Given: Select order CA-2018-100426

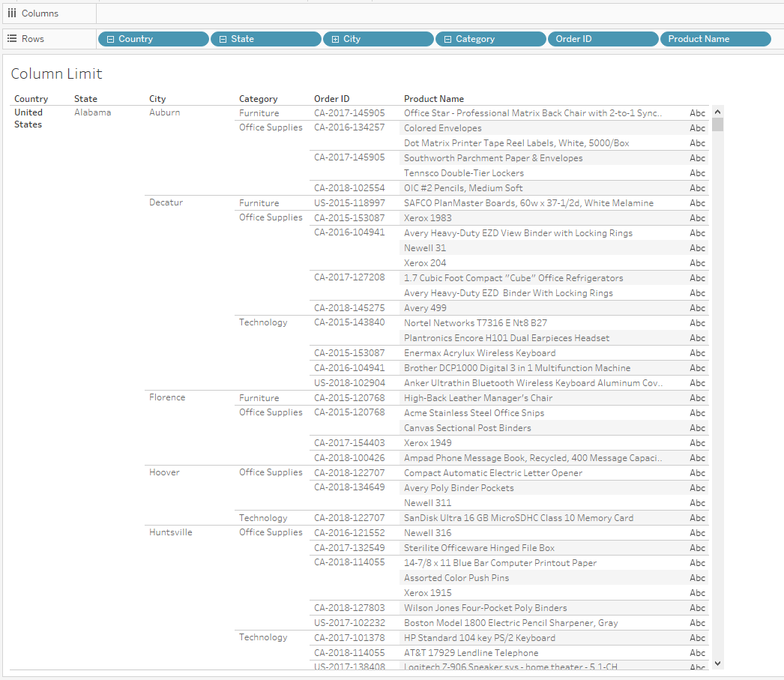Looking at the screenshot, I should tap(349, 458).
